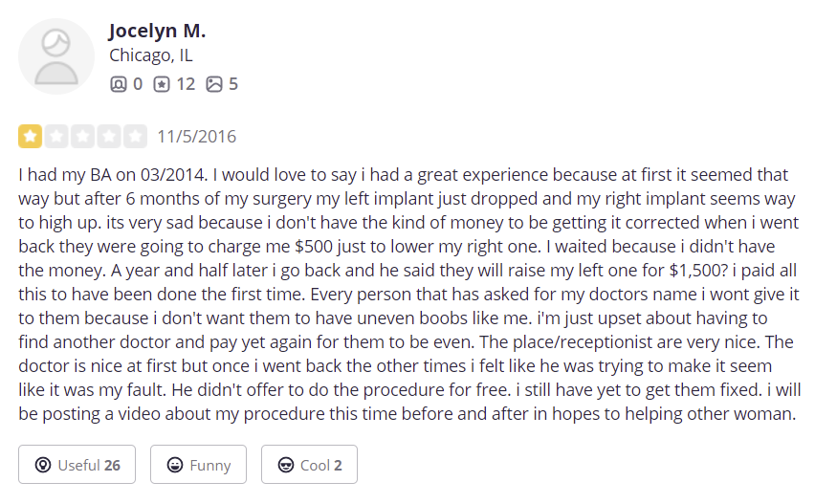Vote this review as Useful
The width and height of the screenshot is (815, 504).
77,465
